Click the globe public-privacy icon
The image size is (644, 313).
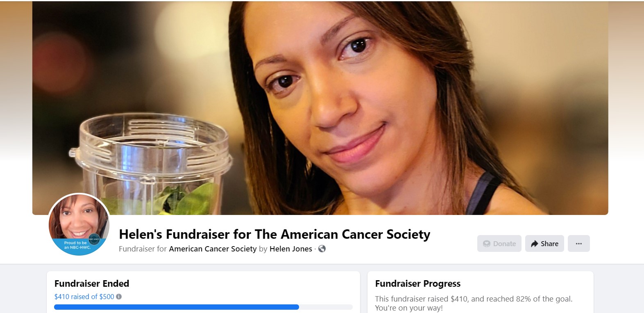point(322,249)
